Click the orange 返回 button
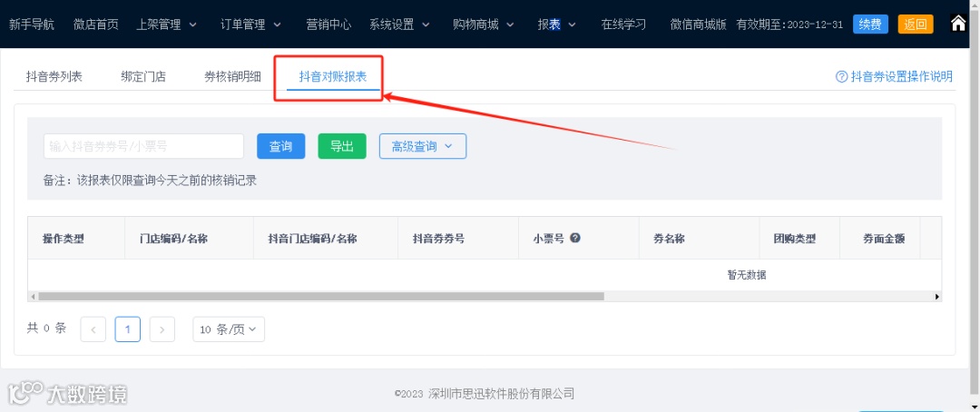The width and height of the screenshot is (980, 412). tap(916, 25)
